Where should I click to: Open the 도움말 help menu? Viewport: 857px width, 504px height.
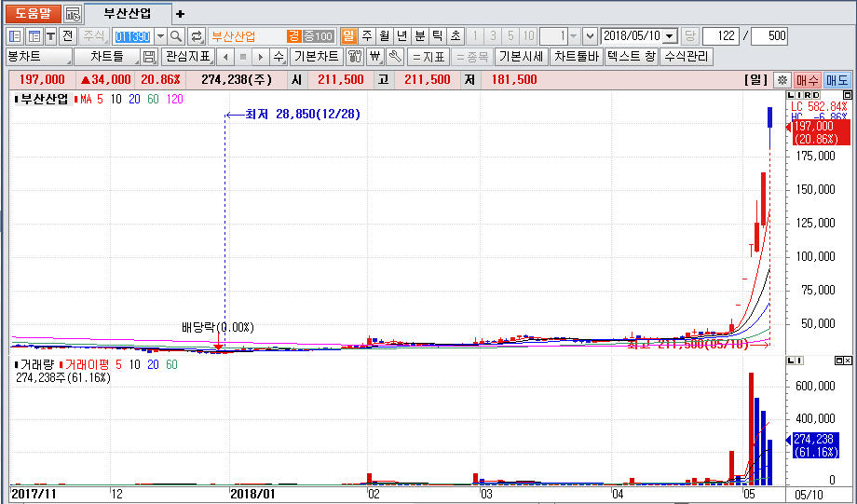(x=32, y=14)
